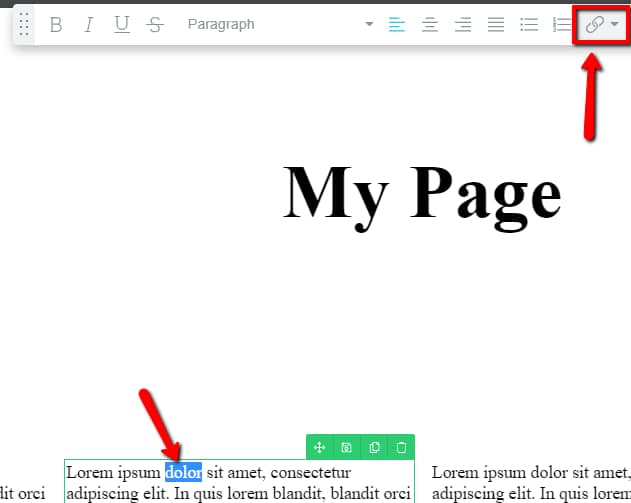Center align the text
The height and width of the screenshot is (503, 631).
click(430, 25)
